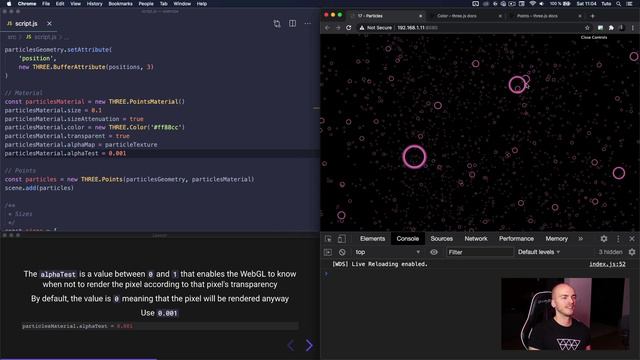
Task: Click the console prompt line
Action: [480, 273]
